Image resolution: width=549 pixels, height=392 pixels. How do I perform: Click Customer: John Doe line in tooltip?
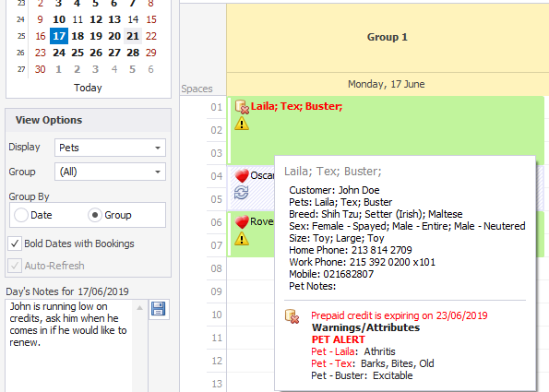[x=334, y=190]
